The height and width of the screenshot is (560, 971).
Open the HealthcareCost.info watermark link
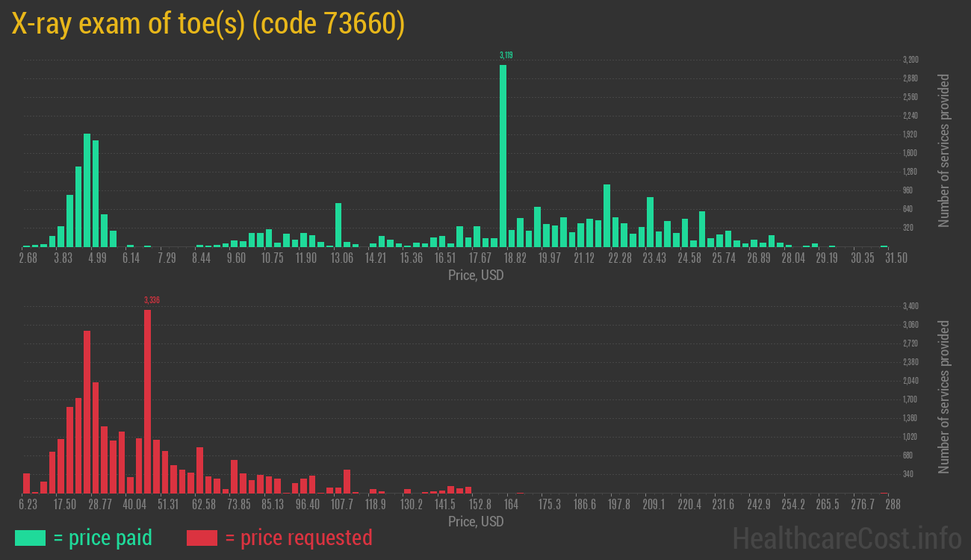tap(846, 538)
